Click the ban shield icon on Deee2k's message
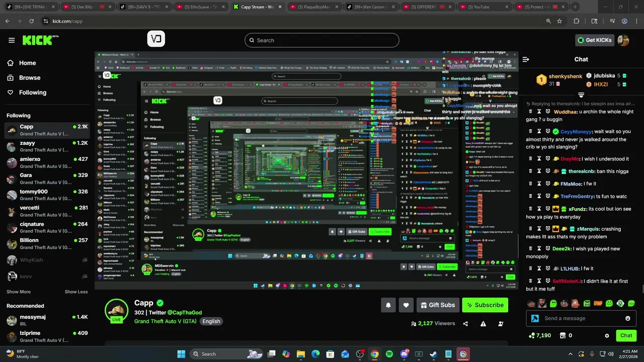Screen dimensions: 644x362 (548, 248)
